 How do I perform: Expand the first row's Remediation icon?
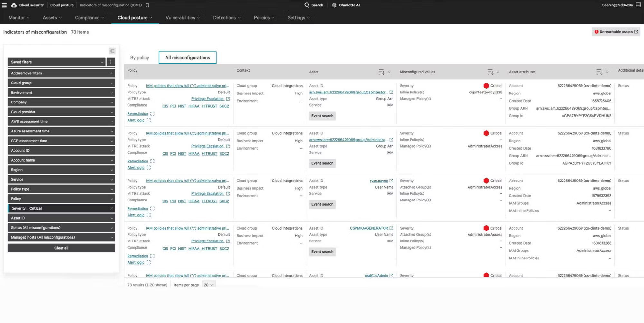152,114
